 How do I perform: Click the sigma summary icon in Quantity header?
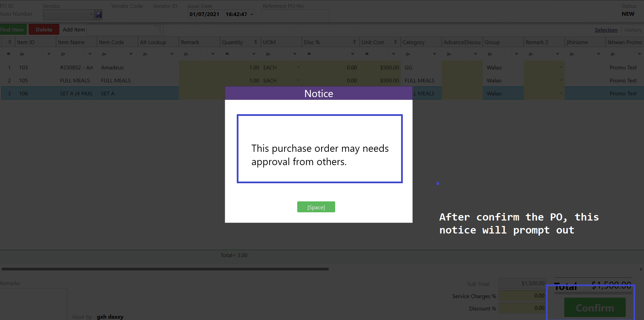(x=256, y=42)
